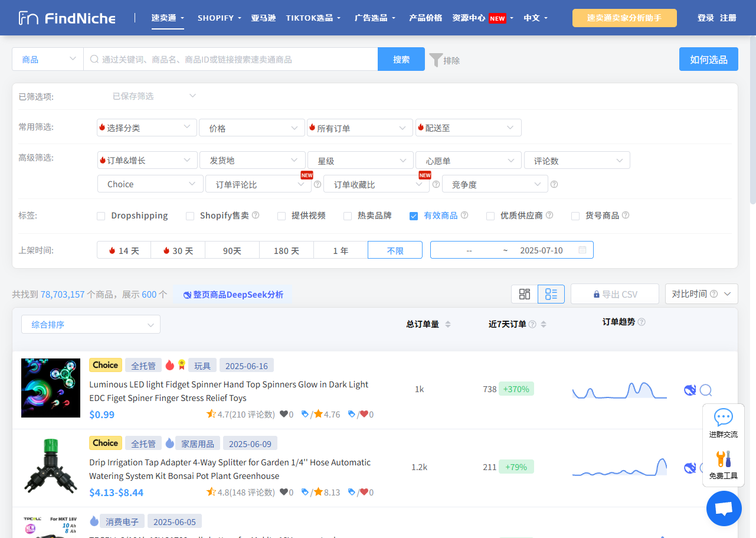Click magnifier icon on Fidget Spinner row

pos(705,390)
